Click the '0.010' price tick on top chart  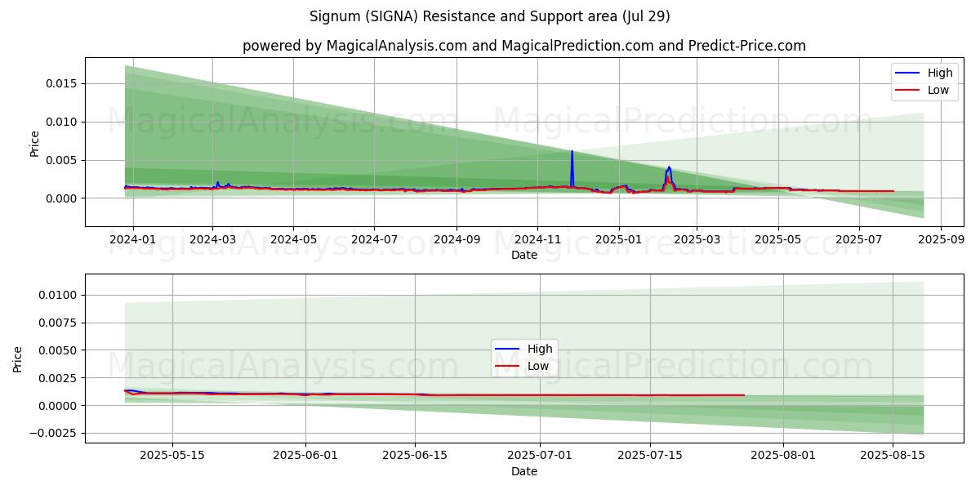(x=63, y=122)
